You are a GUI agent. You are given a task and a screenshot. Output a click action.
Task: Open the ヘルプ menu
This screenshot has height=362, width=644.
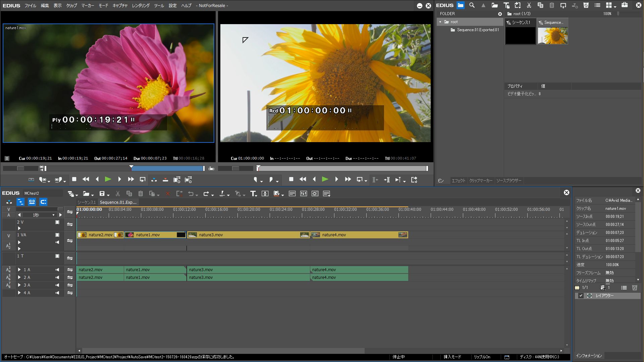(x=186, y=5)
